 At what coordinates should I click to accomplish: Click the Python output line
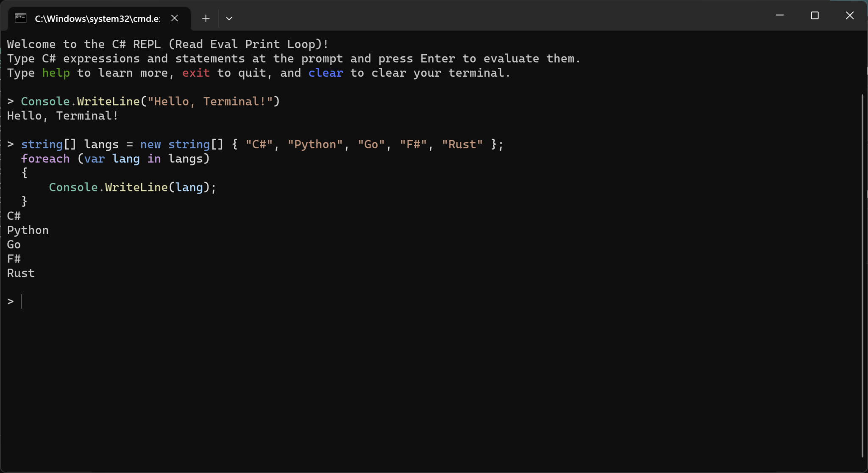tap(28, 230)
